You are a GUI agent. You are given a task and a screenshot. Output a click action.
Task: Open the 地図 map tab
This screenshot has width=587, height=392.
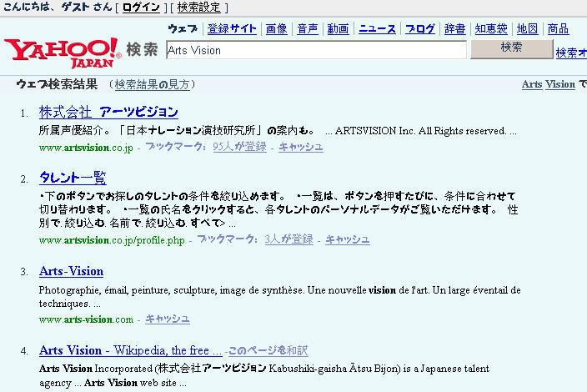[x=527, y=29]
